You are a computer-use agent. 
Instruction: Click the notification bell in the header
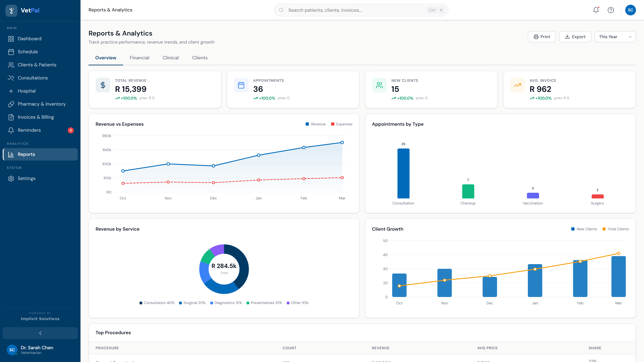click(x=596, y=10)
